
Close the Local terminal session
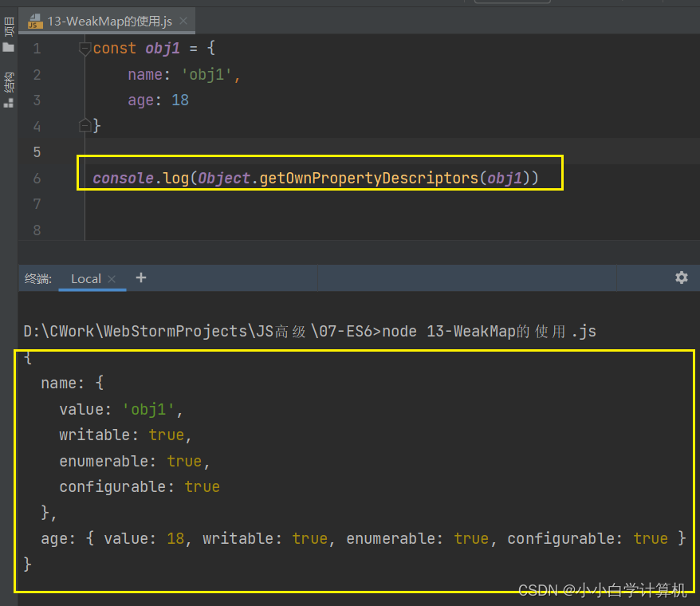(x=112, y=279)
